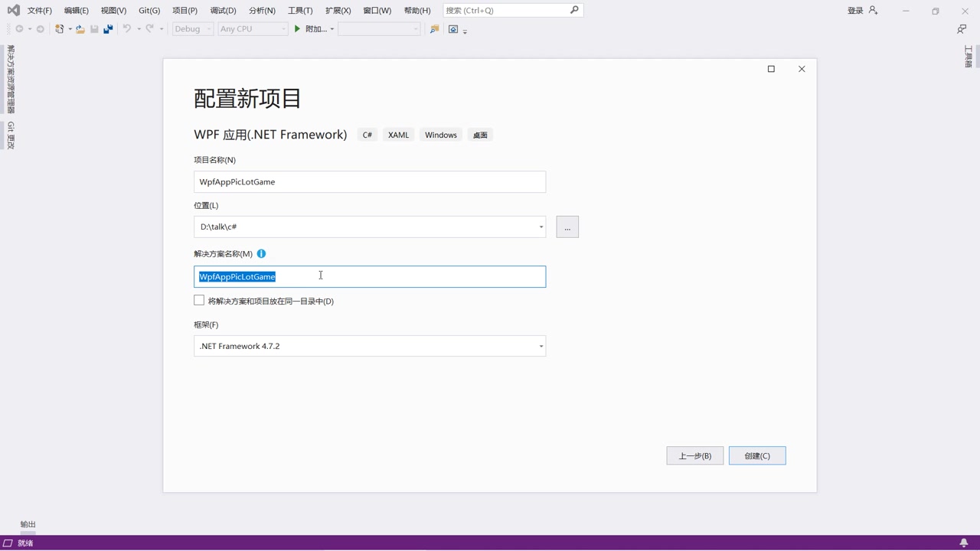The height and width of the screenshot is (551, 980).
Task: Click the search magnifier icon
Action: click(574, 10)
